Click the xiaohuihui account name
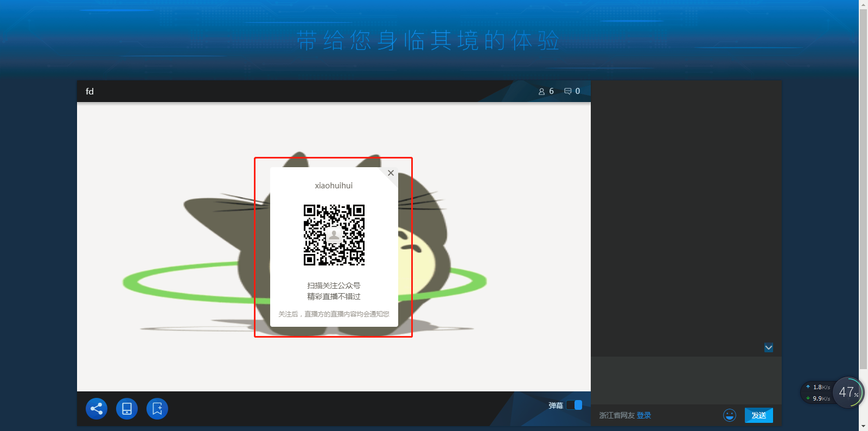The image size is (868, 431). 334,186
